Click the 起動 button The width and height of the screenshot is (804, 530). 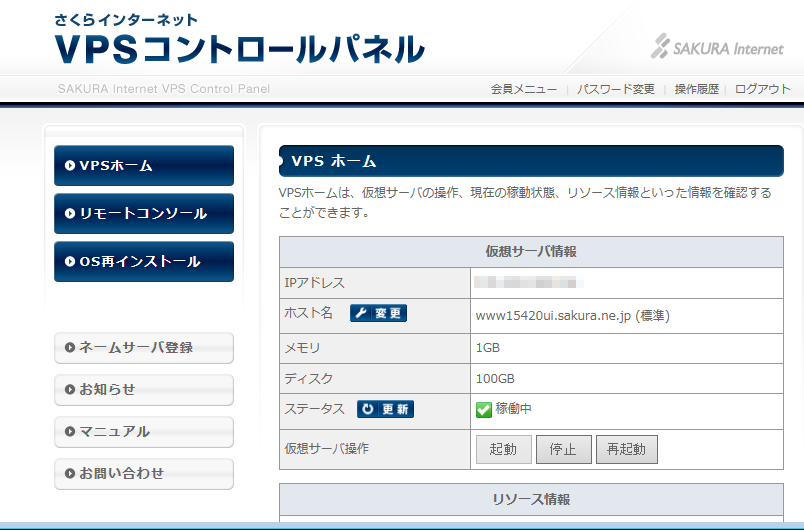504,450
